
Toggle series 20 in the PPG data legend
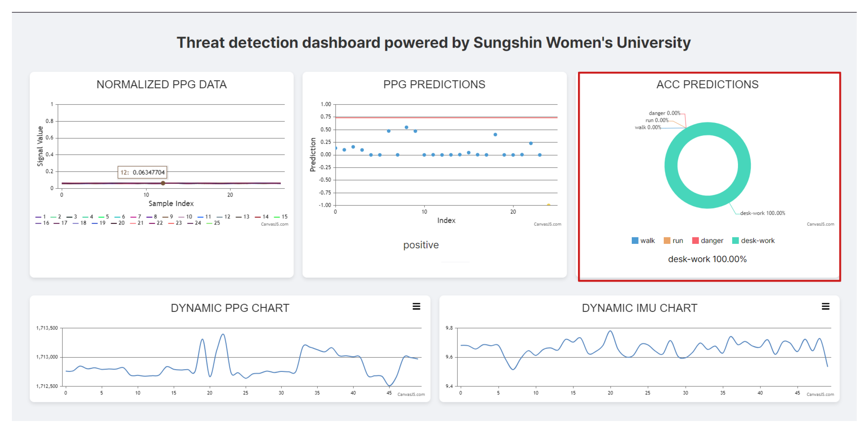118,223
